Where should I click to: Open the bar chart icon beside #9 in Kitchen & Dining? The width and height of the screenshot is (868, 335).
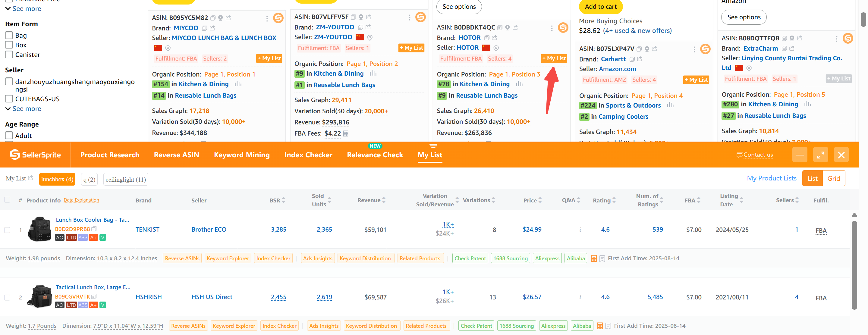[x=373, y=74]
